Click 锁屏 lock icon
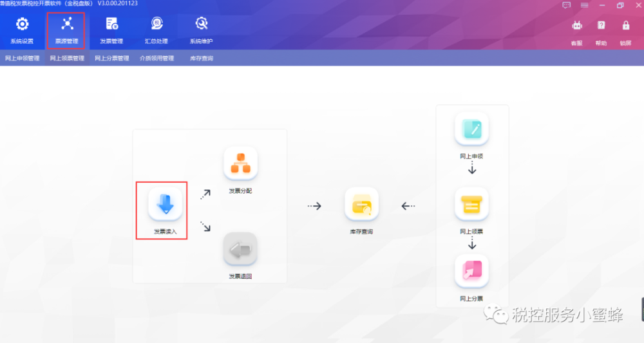Image resolution: width=644 pixels, height=343 pixels. 625,26
